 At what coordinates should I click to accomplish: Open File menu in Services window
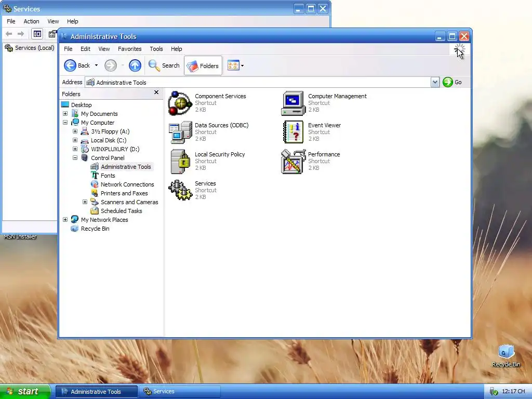click(x=11, y=21)
